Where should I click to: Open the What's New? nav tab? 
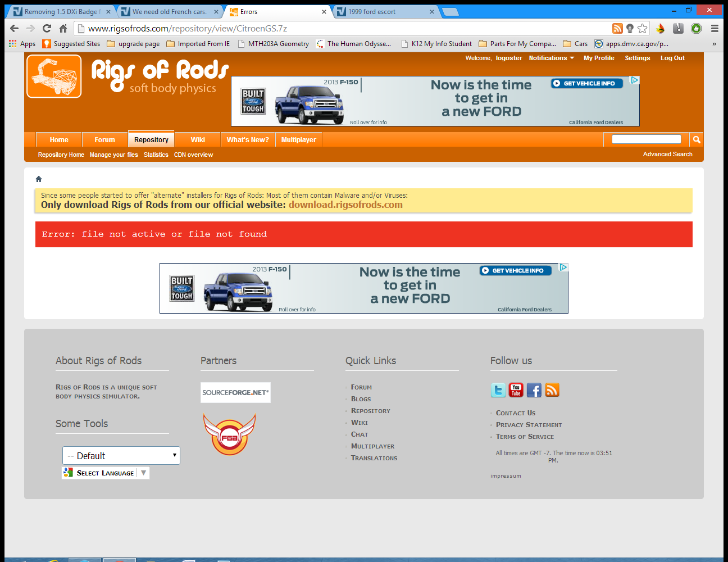tap(248, 140)
